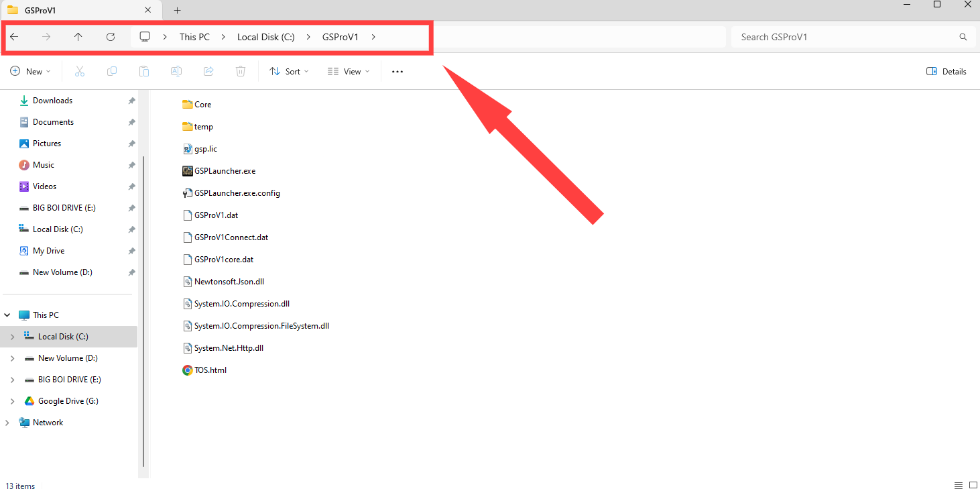Toggle the Details pane
The width and height of the screenshot is (980, 489).
tap(946, 71)
